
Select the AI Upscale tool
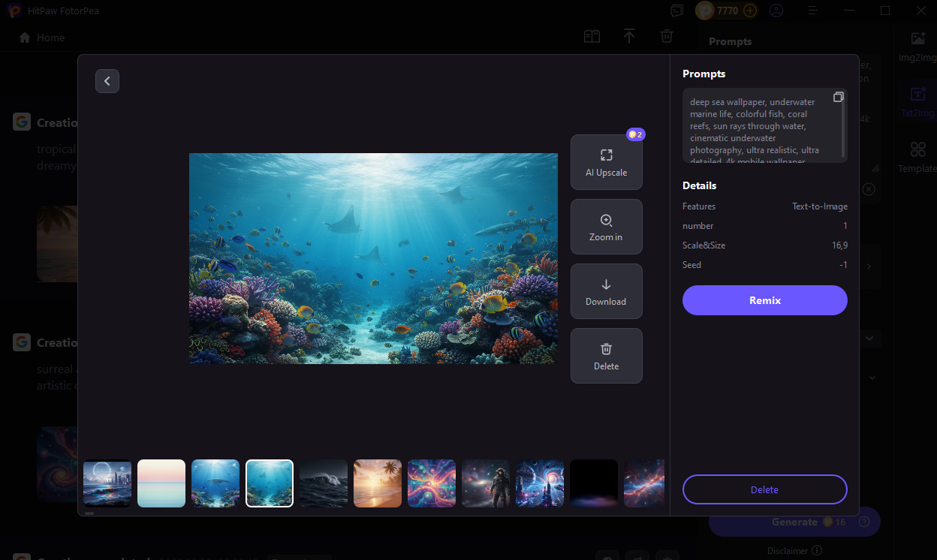(606, 161)
